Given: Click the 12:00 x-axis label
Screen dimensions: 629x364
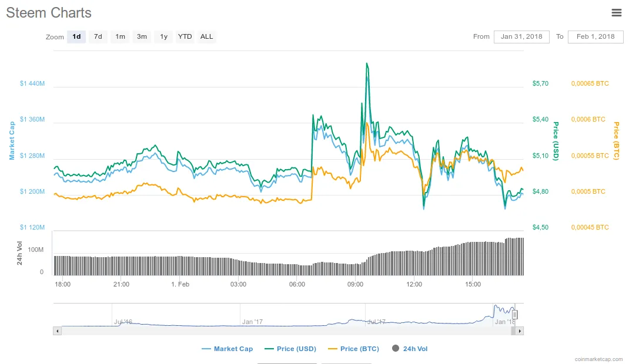Looking at the screenshot, I should (414, 284).
